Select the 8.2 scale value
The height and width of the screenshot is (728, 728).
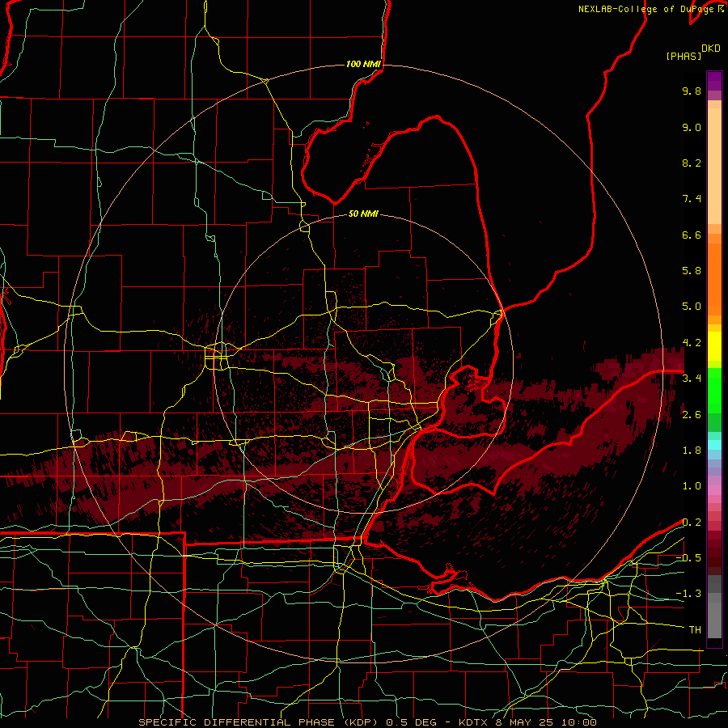pos(692,163)
